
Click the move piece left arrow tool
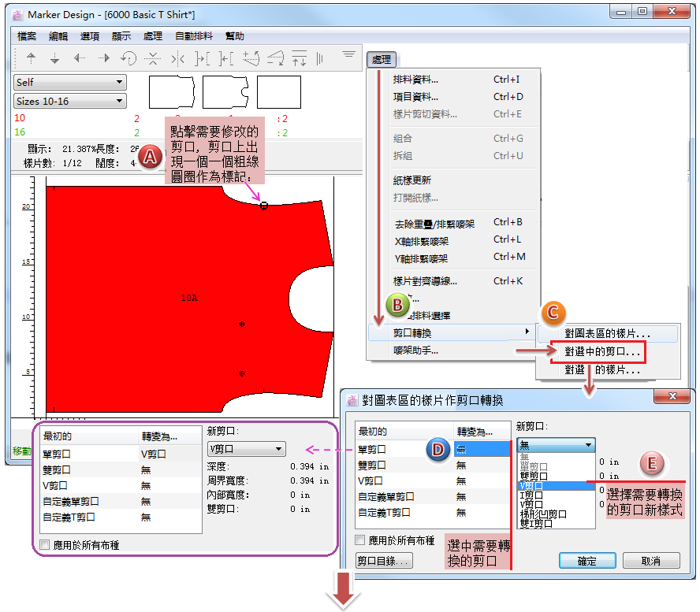pyautogui.click(x=80, y=58)
